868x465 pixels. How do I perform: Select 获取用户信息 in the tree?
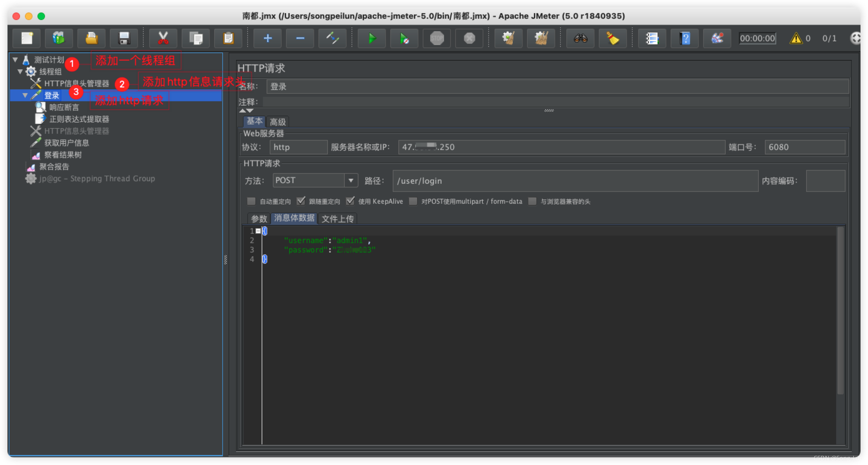[x=67, y=143]
